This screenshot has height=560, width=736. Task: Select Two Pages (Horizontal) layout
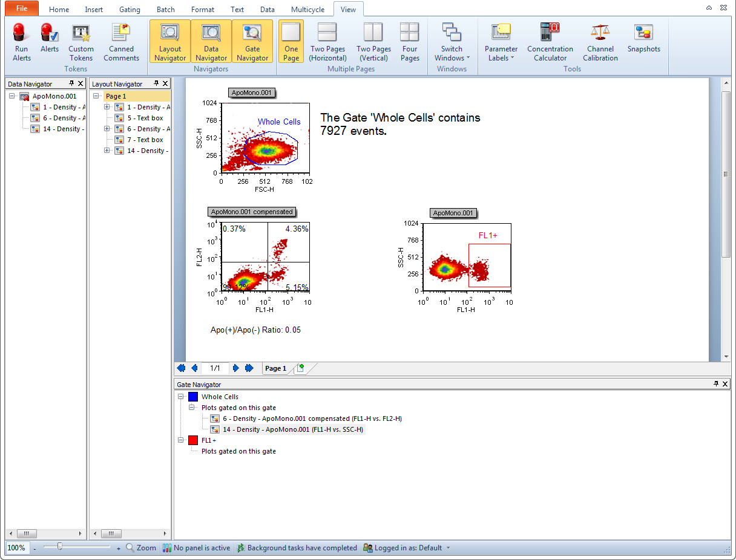pos(327,42)
